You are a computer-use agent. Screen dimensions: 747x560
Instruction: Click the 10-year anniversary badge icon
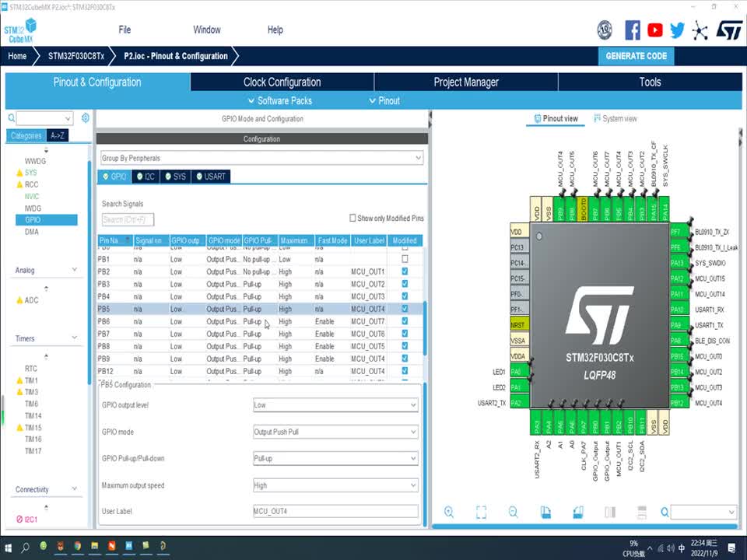click(605, 30)
